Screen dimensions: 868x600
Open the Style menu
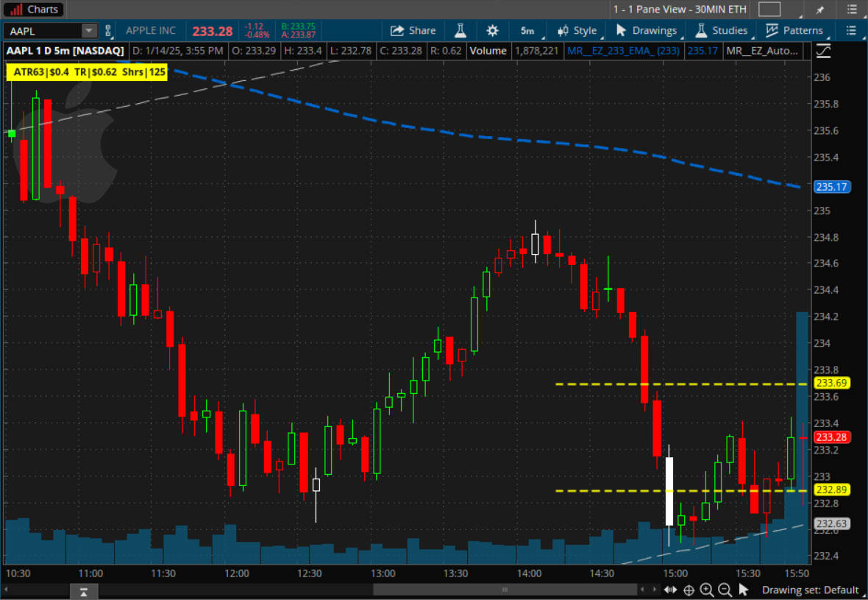tap(577, 30)
